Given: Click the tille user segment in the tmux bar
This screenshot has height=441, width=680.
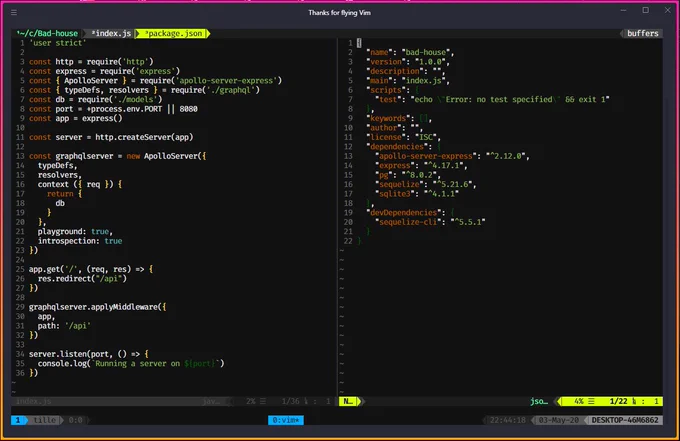Looking at the screenshot, I should (45, 420).
